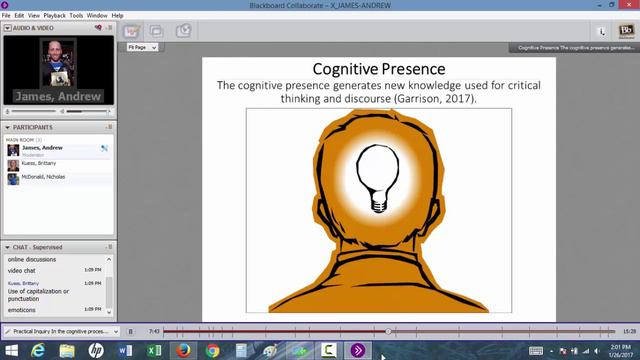Click the lightbulb head slide image
640x360 pixels.
click(379, 211)
